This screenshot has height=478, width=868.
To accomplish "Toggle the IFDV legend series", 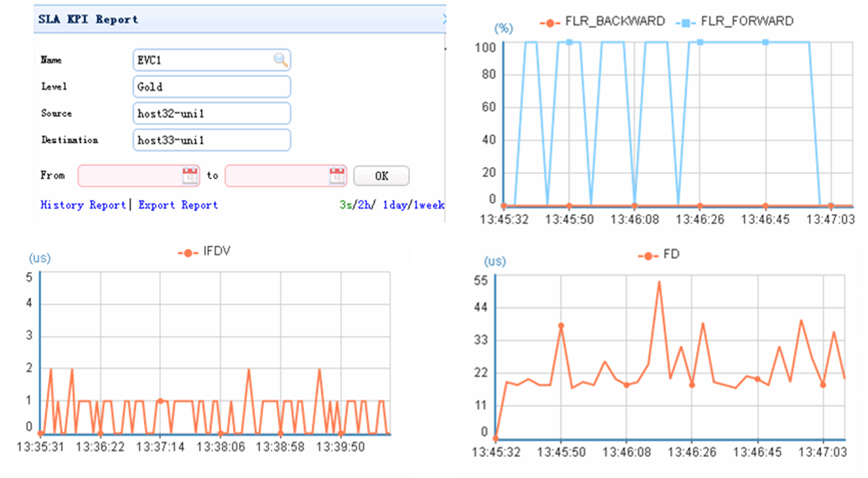I will click(x=188, y=252).
